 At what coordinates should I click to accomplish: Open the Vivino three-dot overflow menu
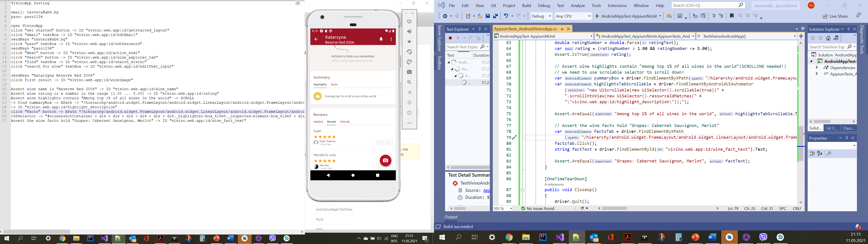tap(391, 40)
